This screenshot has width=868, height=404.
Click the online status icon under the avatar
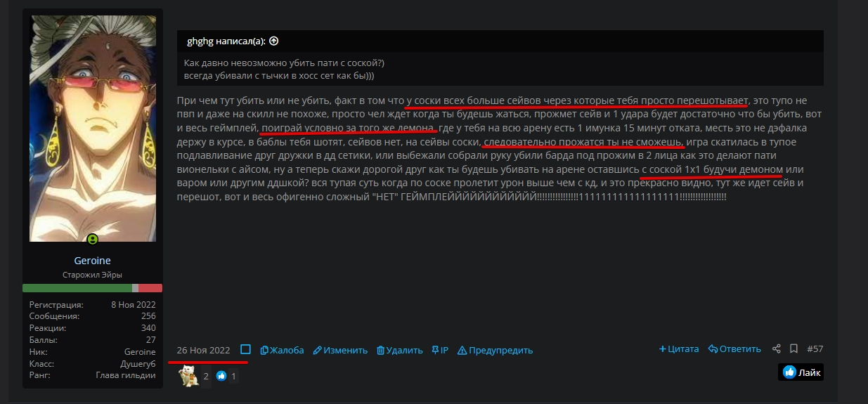[92, 240]
